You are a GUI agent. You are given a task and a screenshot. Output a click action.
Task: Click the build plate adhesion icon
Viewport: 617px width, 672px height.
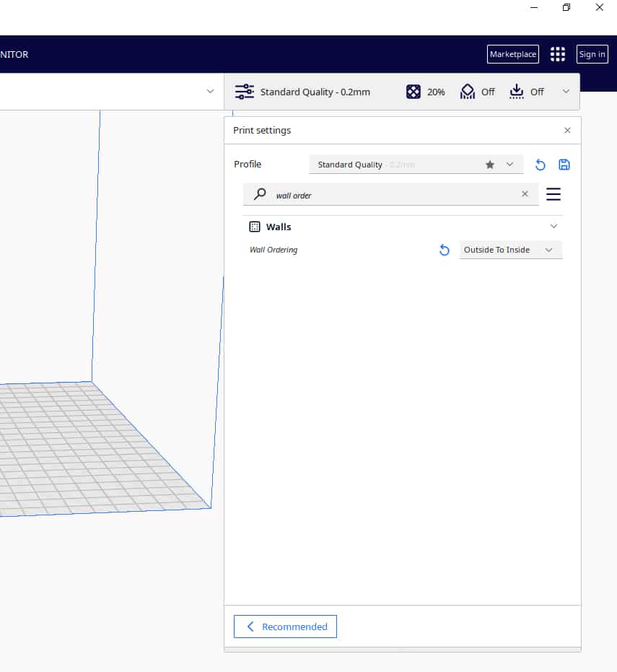pos(517,92)
